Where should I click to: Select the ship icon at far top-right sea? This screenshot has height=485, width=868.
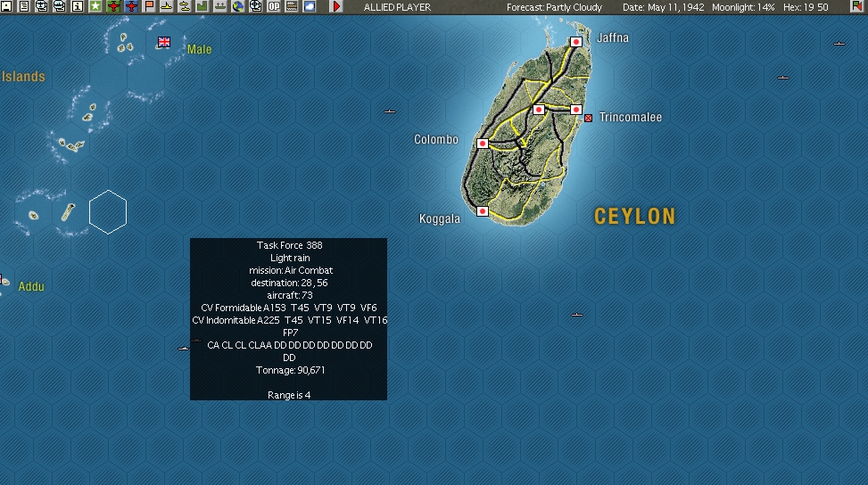(839, 44)
